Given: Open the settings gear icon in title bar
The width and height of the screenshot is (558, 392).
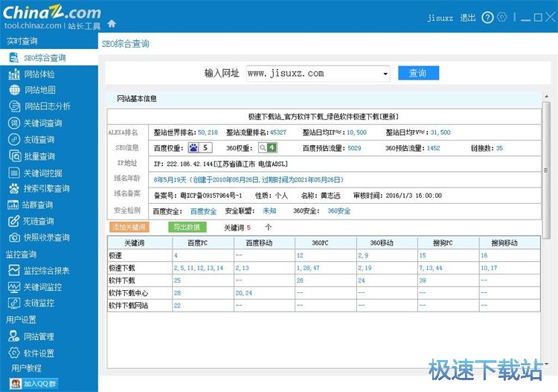Looking at the screenshot, I should (x=503, y=18).
